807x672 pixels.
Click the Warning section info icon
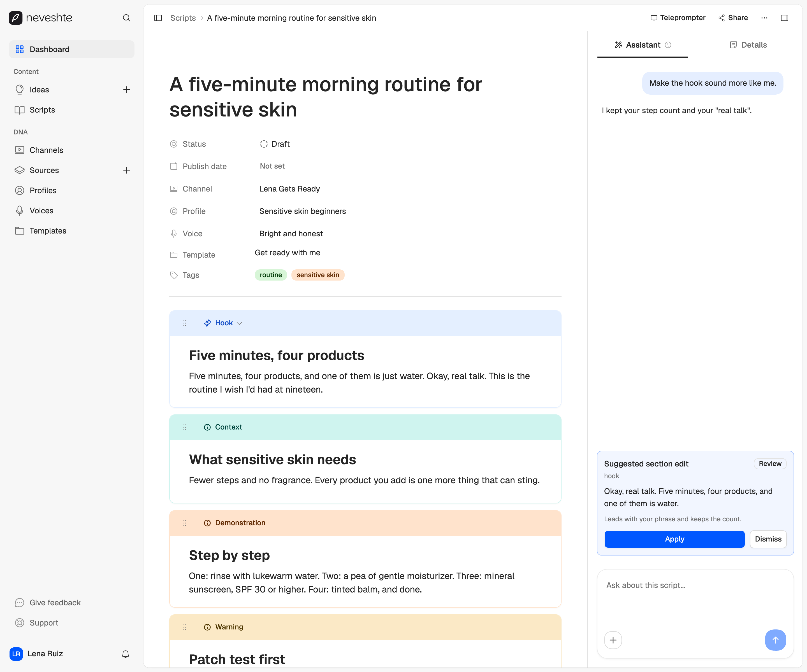click(207, 627)
